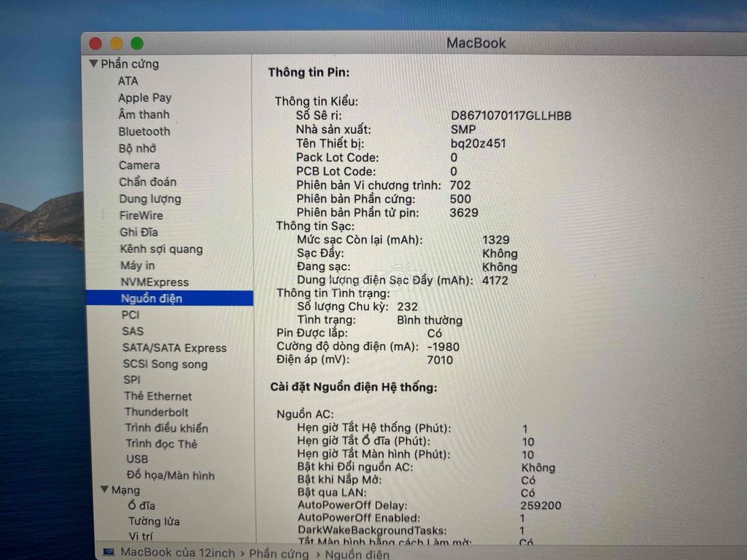Select SATA/SATA Express entry
This screenshot has height=560, width=747.
[174, 348]
